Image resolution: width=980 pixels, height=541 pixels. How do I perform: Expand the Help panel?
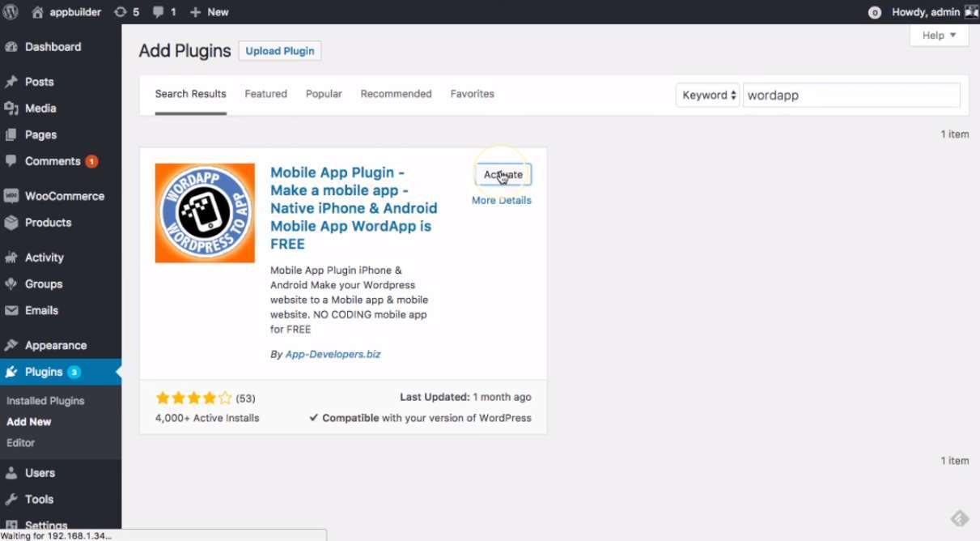[x=939, y=36]
